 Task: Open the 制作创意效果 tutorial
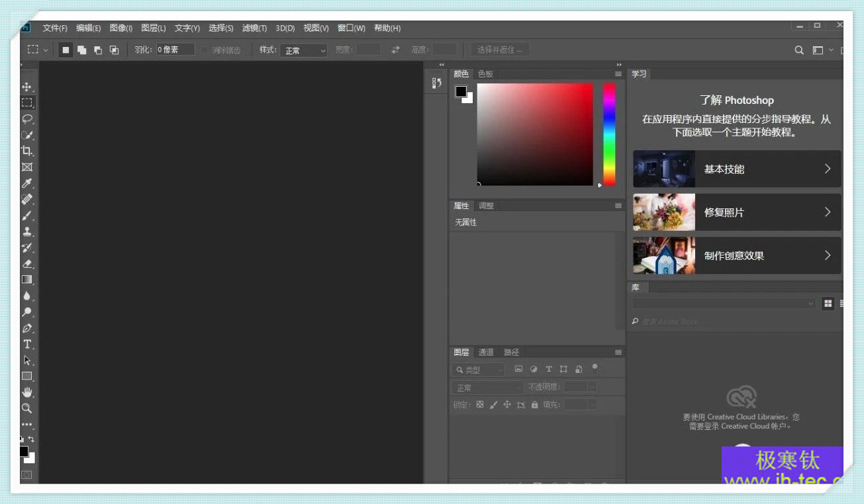[737, 255]
